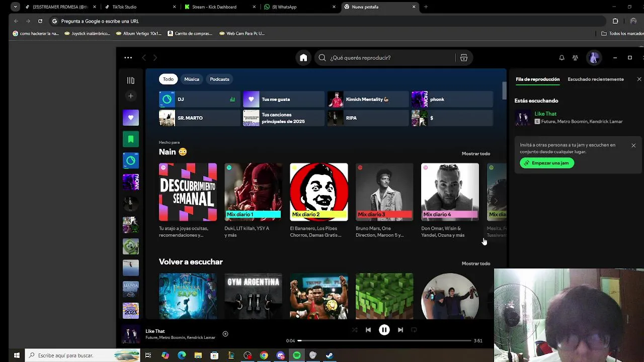Click Like That in the queue

[545, 114]
